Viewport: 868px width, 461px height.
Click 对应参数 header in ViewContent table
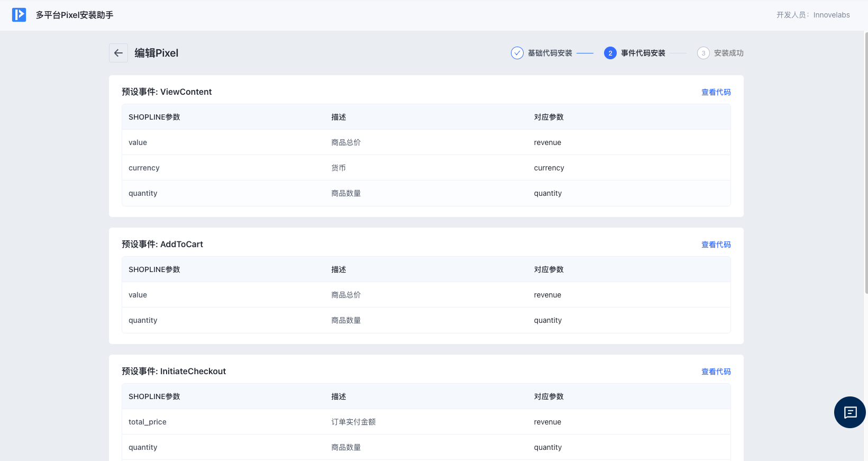point(549,117)
